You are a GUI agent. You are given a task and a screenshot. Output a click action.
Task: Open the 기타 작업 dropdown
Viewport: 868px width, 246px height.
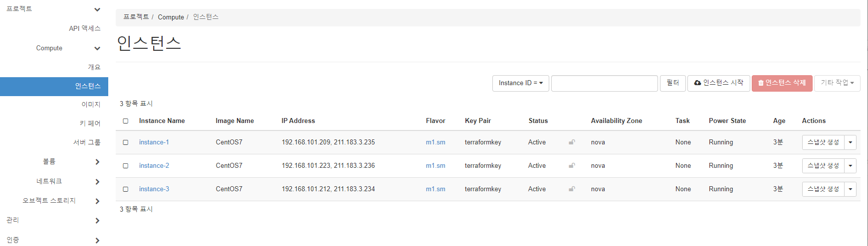point(837,83)
